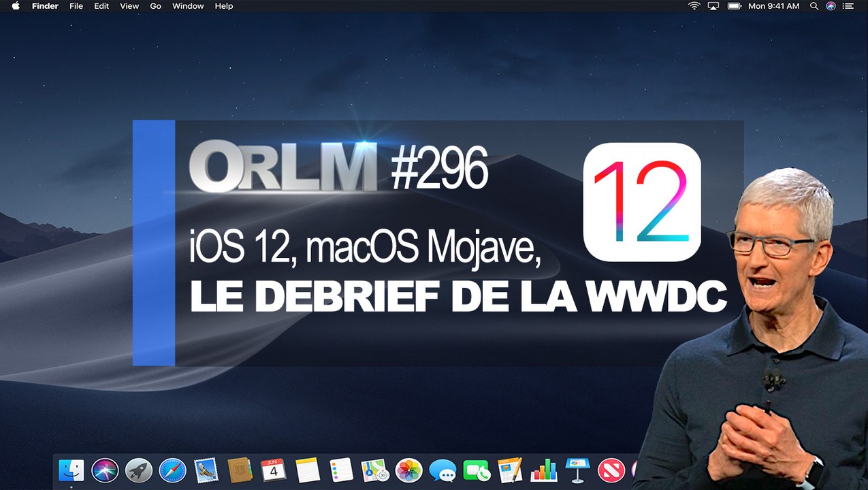Open Numbers bar chart icon in dock
Viewport: 868px width, 490px height.
pos(544,470)
